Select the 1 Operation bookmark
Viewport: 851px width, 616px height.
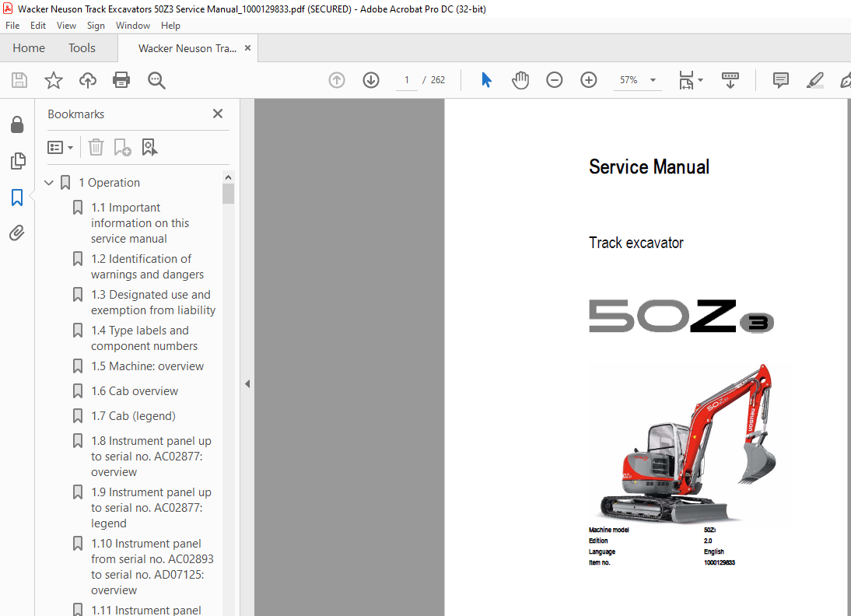[x=109, y=183]
